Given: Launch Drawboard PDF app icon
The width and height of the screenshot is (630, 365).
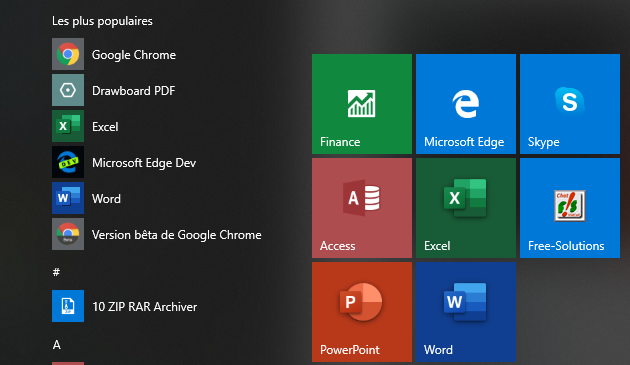Looking at the screenshot, I should [68, 90].
